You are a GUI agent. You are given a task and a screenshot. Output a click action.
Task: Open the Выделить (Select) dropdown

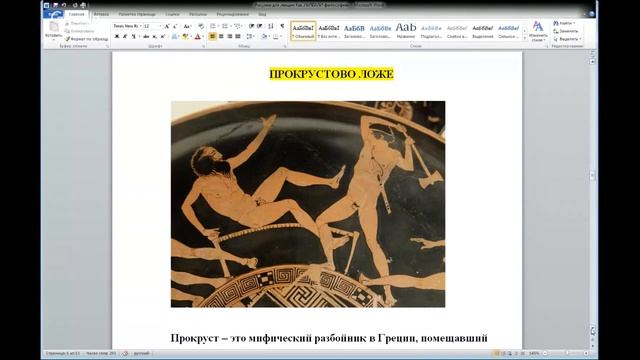pos(567,39)
